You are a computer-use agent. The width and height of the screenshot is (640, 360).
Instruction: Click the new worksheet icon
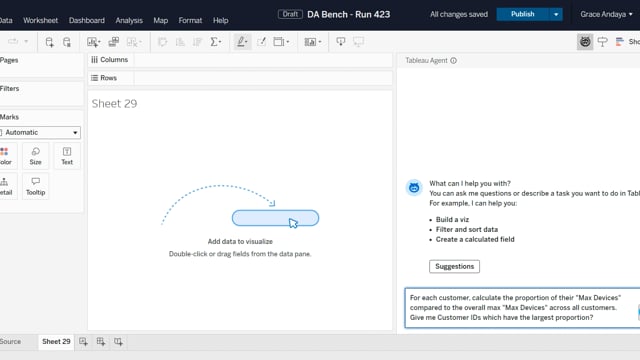(x=93, y=42)
